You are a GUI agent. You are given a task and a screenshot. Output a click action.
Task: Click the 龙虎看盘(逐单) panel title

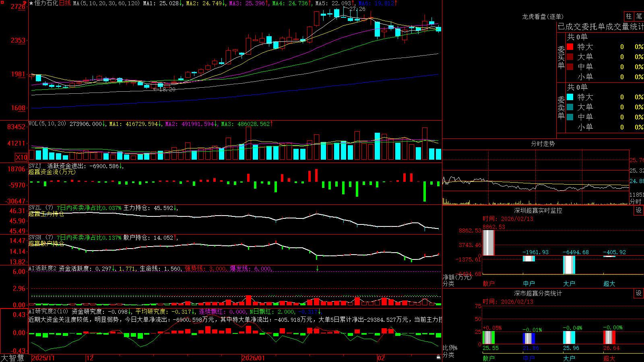pyautogui.click(x=543, y=16)
